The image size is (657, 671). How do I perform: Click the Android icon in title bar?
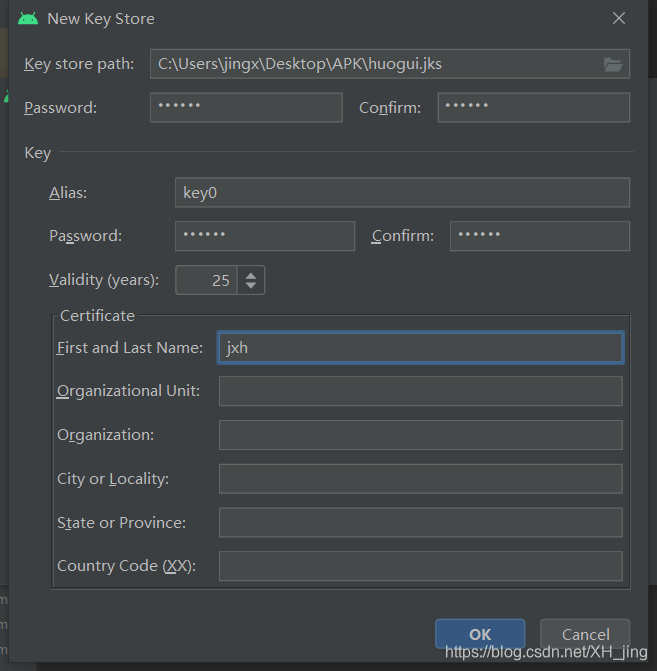point(28,18)
